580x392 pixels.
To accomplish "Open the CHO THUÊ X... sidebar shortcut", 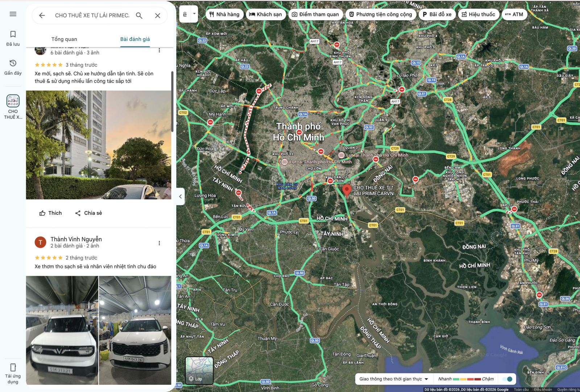I will tap(13, 107).
